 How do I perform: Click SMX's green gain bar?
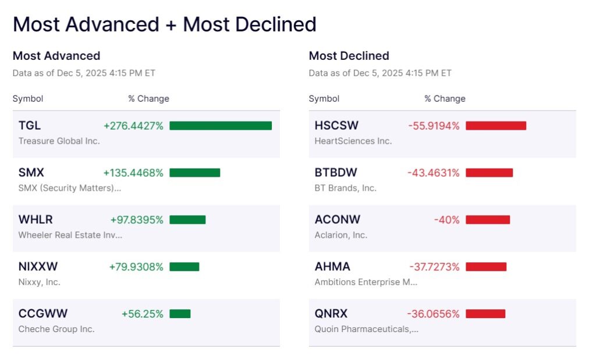pos(195,173)
